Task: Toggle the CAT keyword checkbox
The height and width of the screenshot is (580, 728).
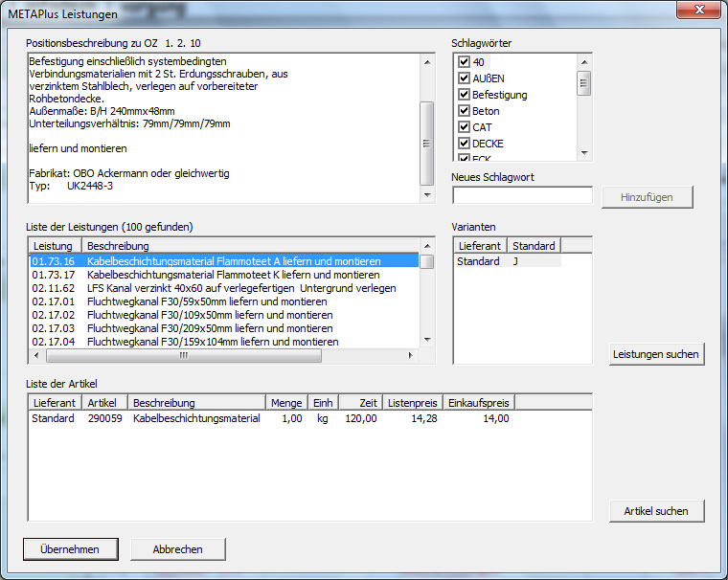Action: click(464, 126)
